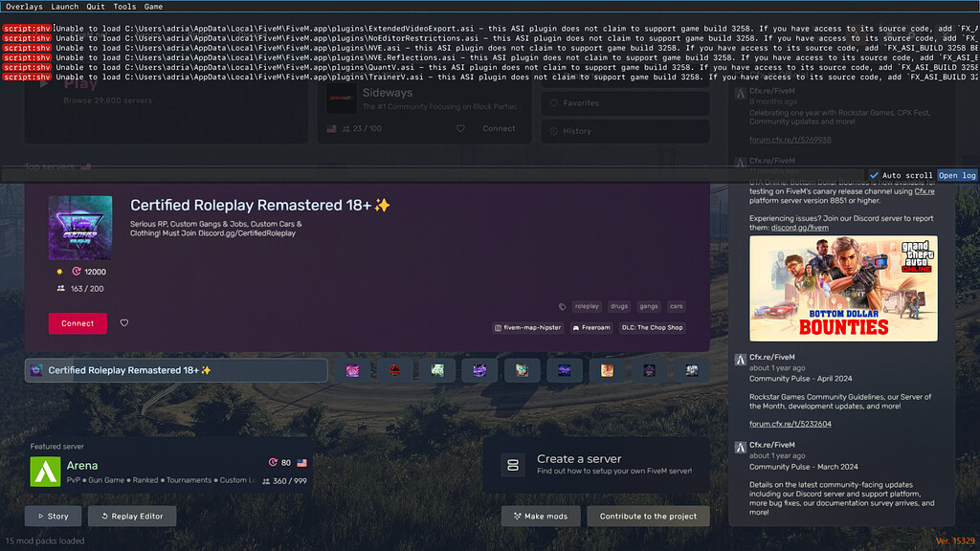Open the Replay Editor
The image size is (980, 551).
click(x=132, y=516)
